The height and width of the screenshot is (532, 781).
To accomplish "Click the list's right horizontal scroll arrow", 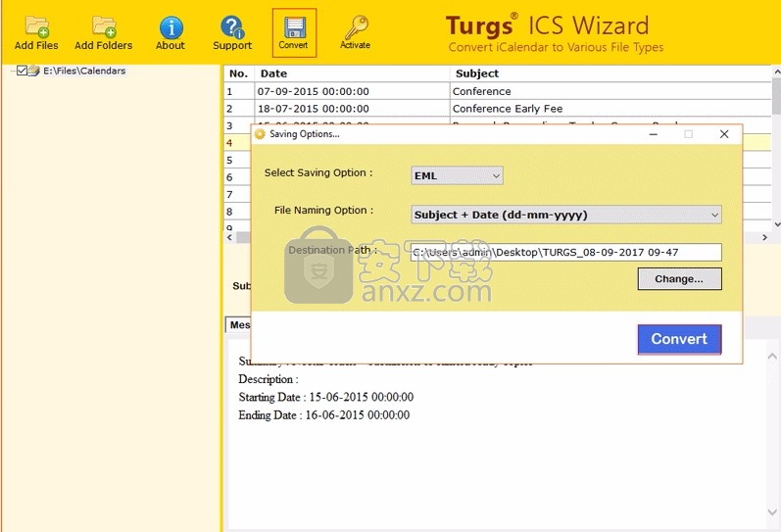I will coord(764,238).
